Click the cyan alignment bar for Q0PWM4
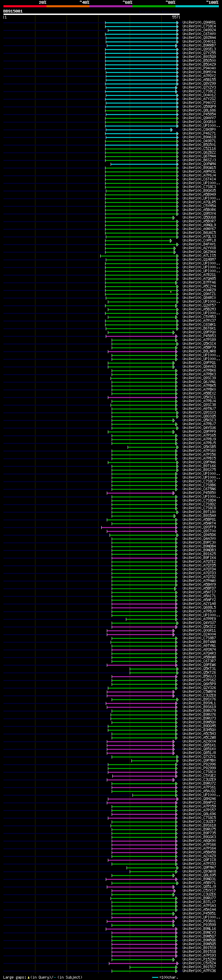 [x=144, y=164]
